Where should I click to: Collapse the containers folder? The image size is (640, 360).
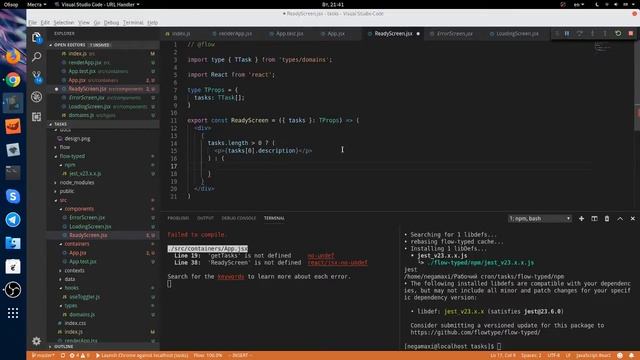tap(77, 244)
